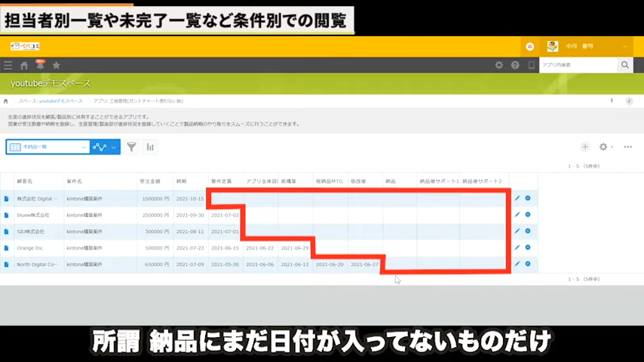The width and height of the screenshot is (644, 362).
Task: Type in the アプリ内検索 search field
Action: click(x=578, y=65)
